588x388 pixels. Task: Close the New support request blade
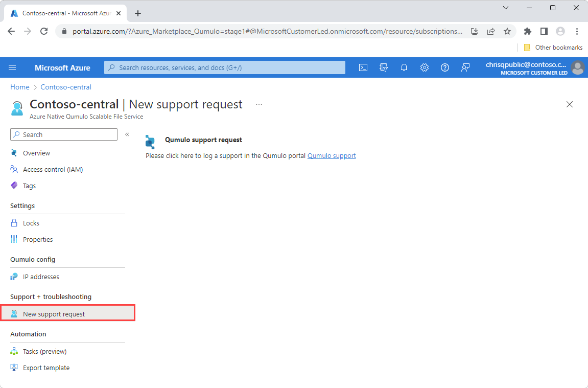(569, 104)
